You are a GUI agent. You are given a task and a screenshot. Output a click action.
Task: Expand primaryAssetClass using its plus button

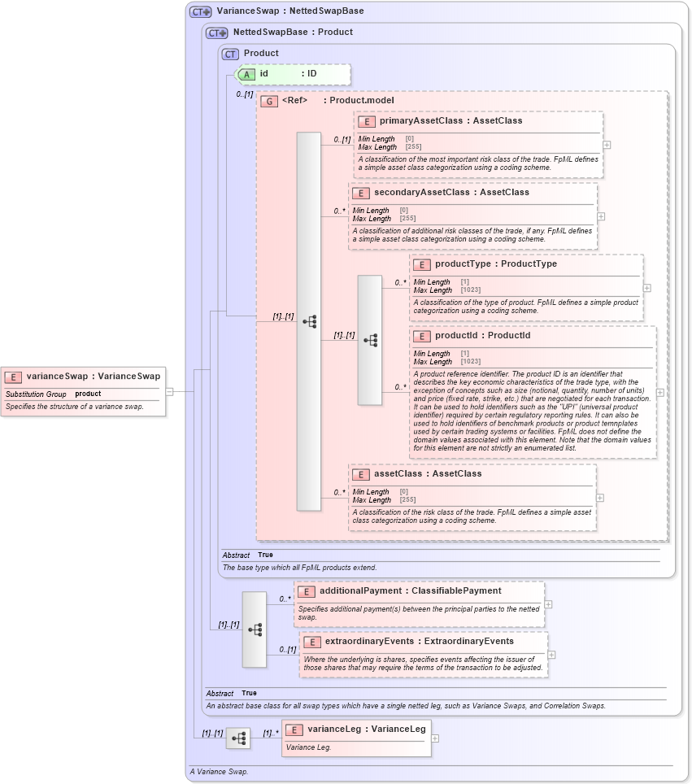click(x=606, y=145)
